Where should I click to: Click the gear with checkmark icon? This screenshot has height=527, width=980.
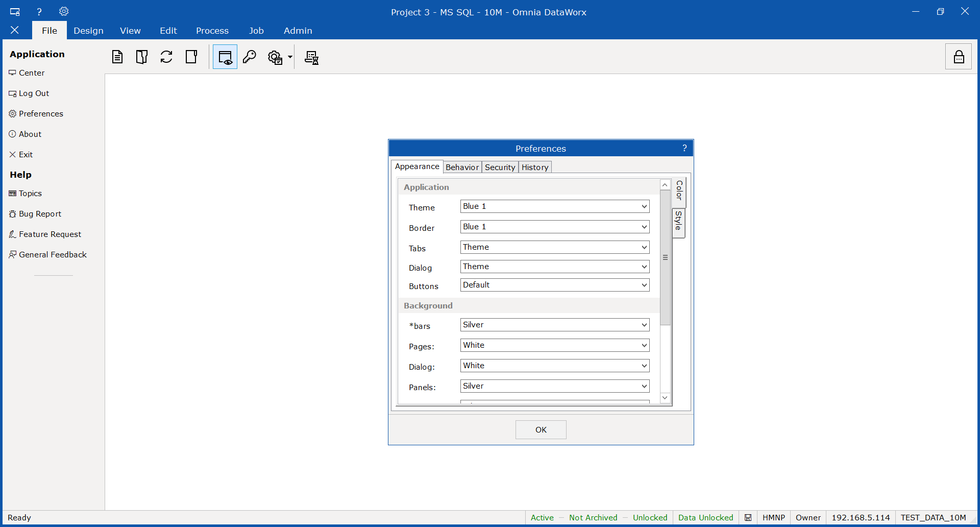(x=275, y=57)
